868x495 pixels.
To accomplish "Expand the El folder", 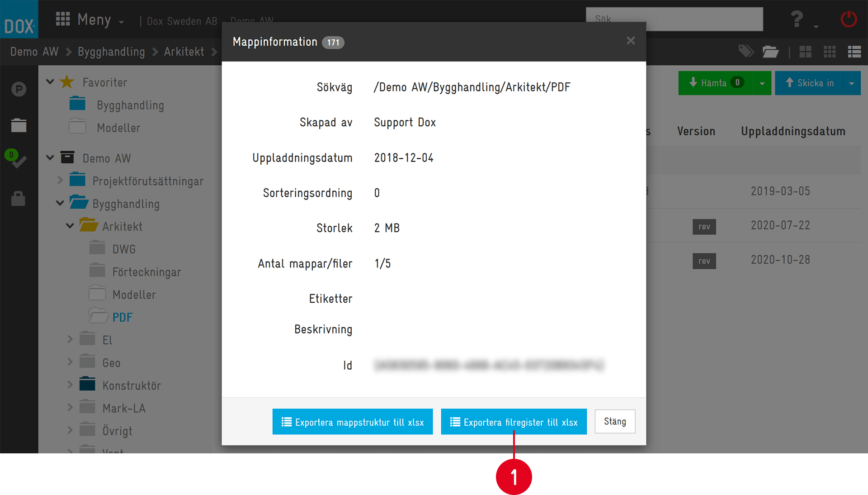I will (x=70, y=339).
